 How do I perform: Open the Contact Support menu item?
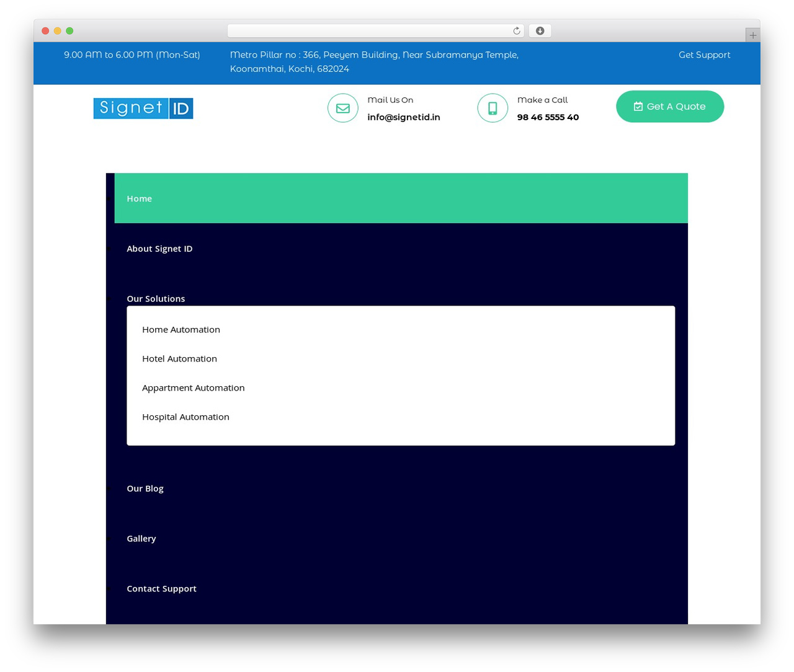(x=161, y=589)
